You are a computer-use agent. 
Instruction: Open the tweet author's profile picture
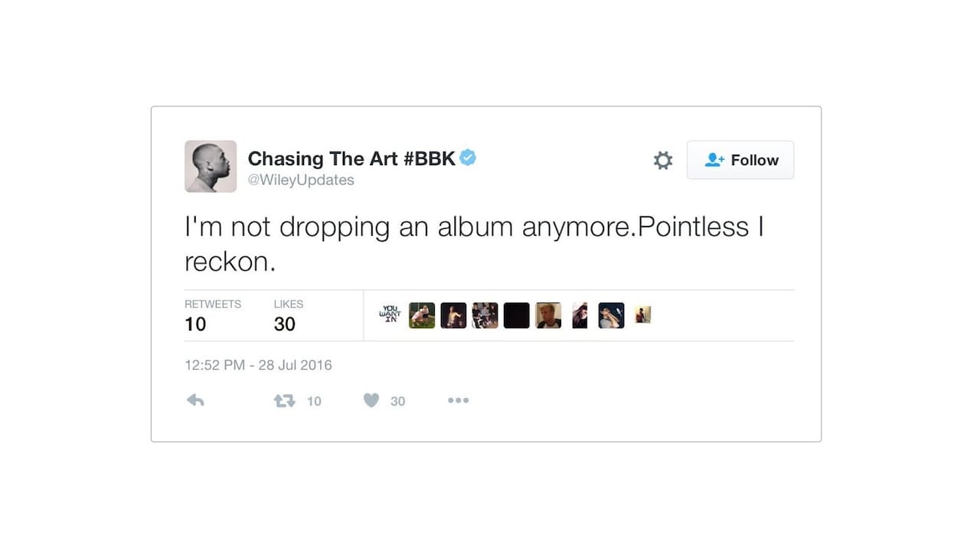click(x=211, y=166)
